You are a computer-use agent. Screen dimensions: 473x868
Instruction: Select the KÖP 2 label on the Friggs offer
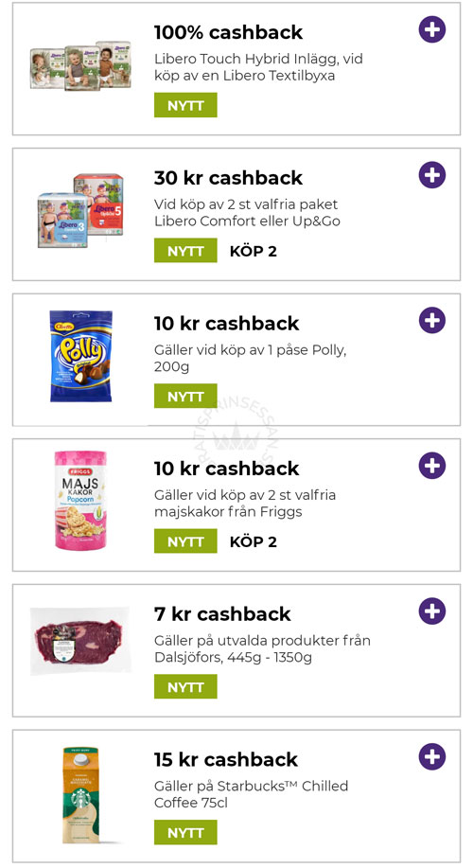tap(254, 542)
